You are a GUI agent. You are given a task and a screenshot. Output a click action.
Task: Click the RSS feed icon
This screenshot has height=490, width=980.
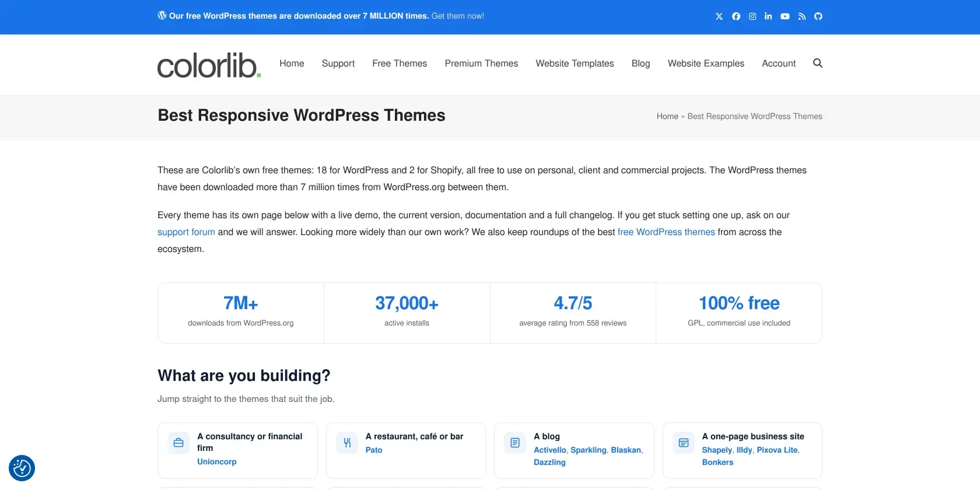[802, 16]
